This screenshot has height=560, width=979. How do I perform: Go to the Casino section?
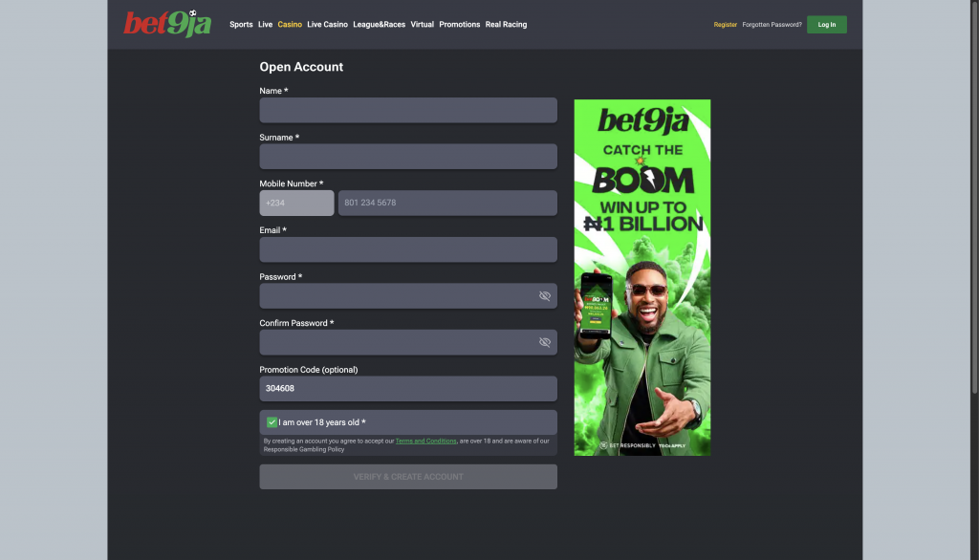(290, 24)
